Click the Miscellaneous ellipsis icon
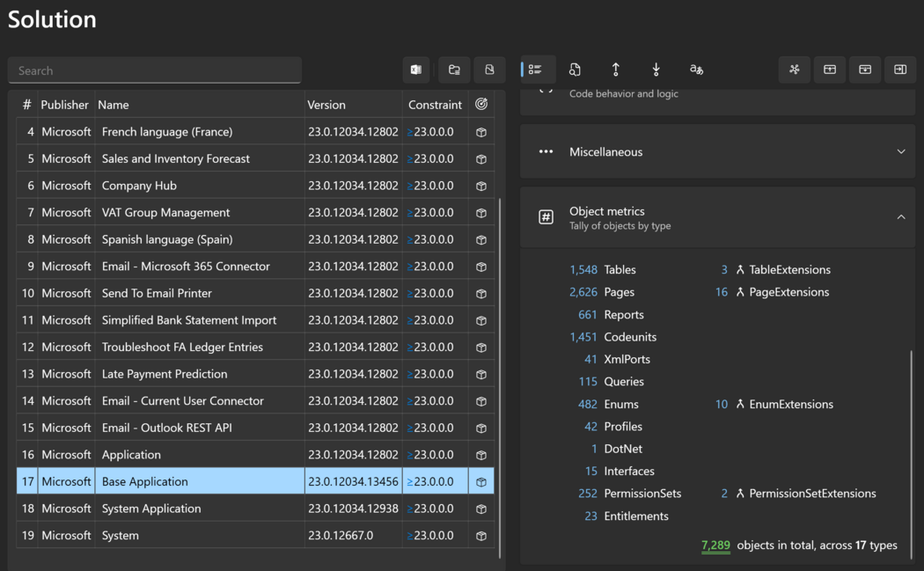Image resolution: width=924 pixels, height=571 pixels. tap(546, 151)
